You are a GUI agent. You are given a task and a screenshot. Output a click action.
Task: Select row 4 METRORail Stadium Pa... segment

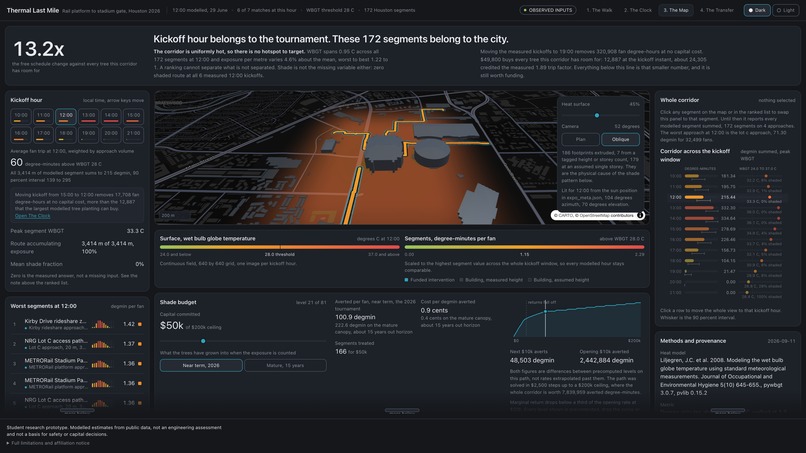(x=77, y=384)
